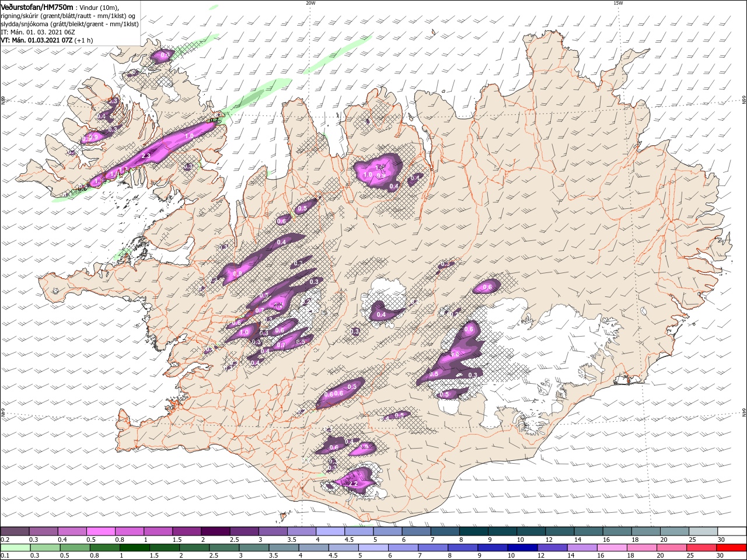The height and width of the screenshot is (560, 747).
Task: Pick deep blue bottom-row swatch between 10 and 12
Action: coord(522,547)
